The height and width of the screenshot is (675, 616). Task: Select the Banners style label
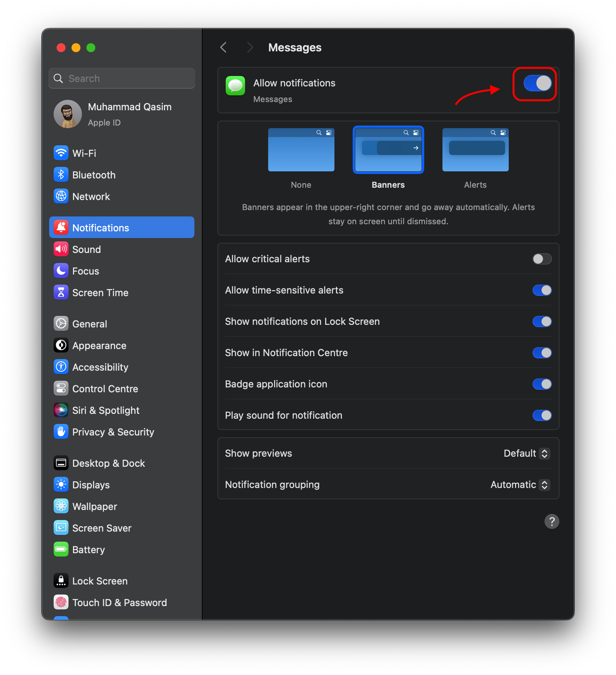click(388, 185)
